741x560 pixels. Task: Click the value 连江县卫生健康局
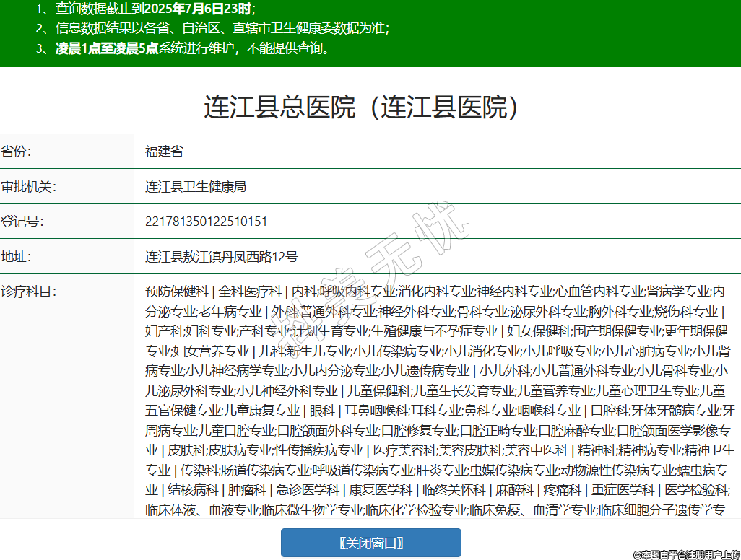click(x=196, y=187)
